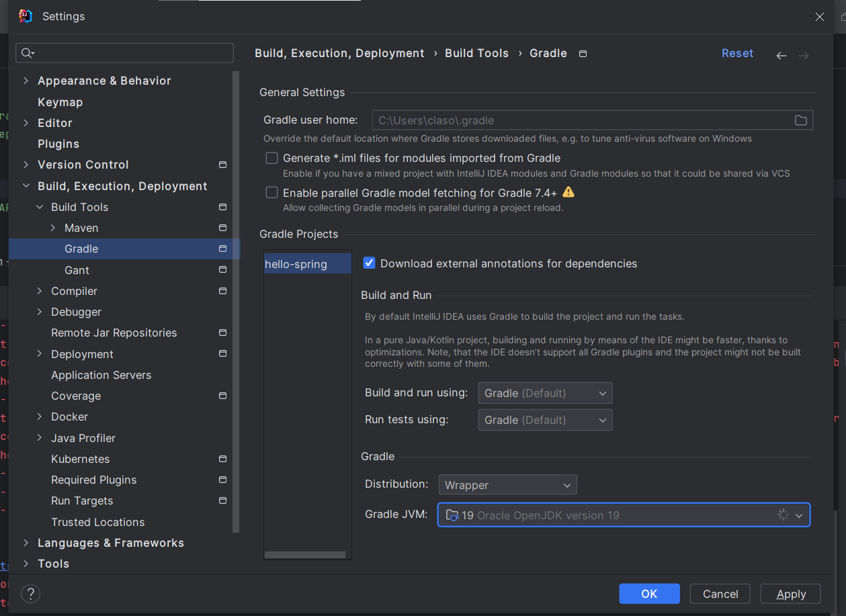Enable Generate *.iml files checkbox
This screenshot has height=616, width=846.
[271, 158]
